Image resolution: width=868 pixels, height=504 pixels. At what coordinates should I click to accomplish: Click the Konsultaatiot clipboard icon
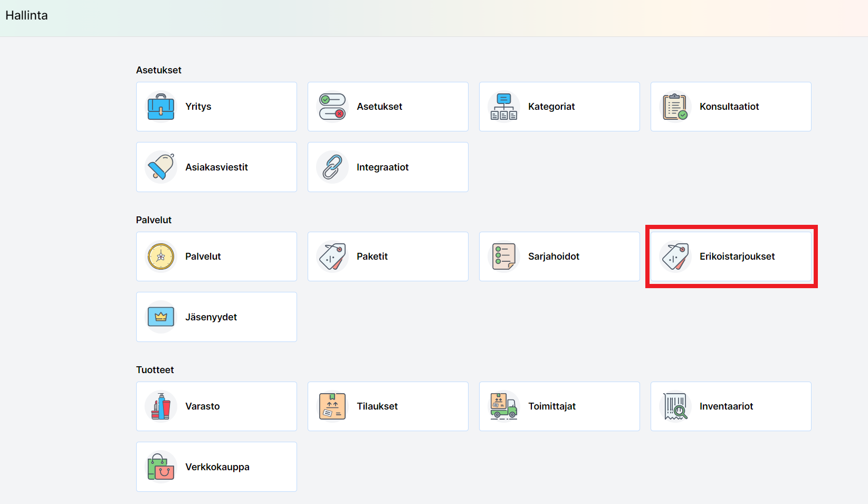click(x=675, y=107)
